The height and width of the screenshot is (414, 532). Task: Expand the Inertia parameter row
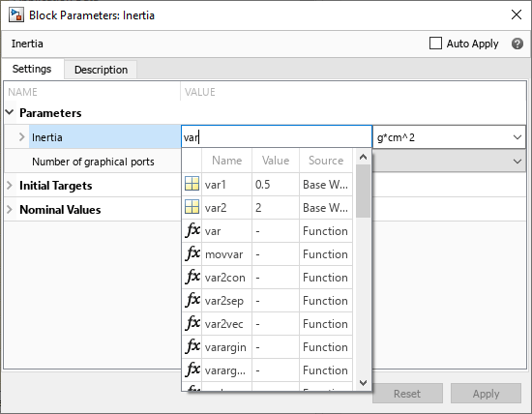point(22,137)
